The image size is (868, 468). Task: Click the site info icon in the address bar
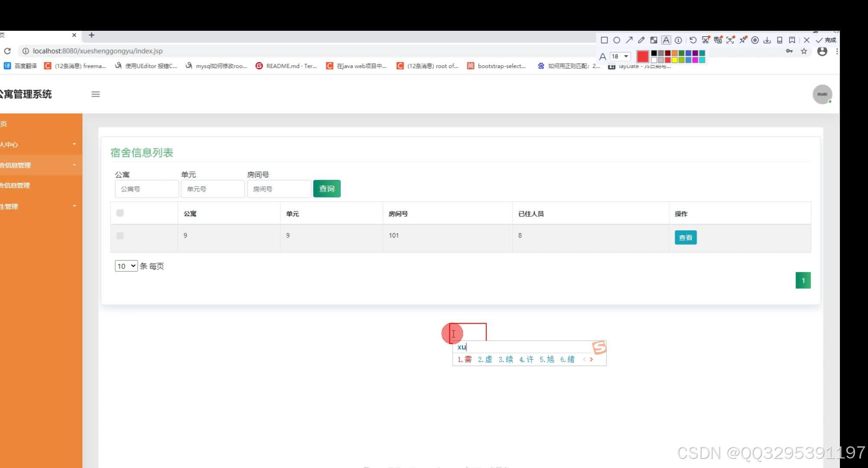pyautogui.click(x=26, y=51)
